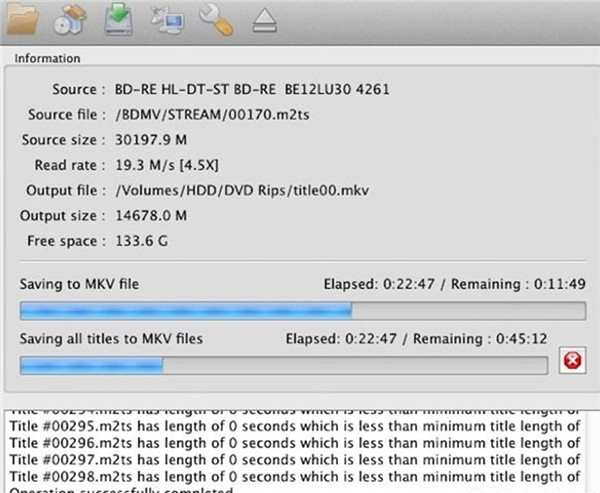
Task: Click the open disc icon in toolbar
Action: point(70,20)
